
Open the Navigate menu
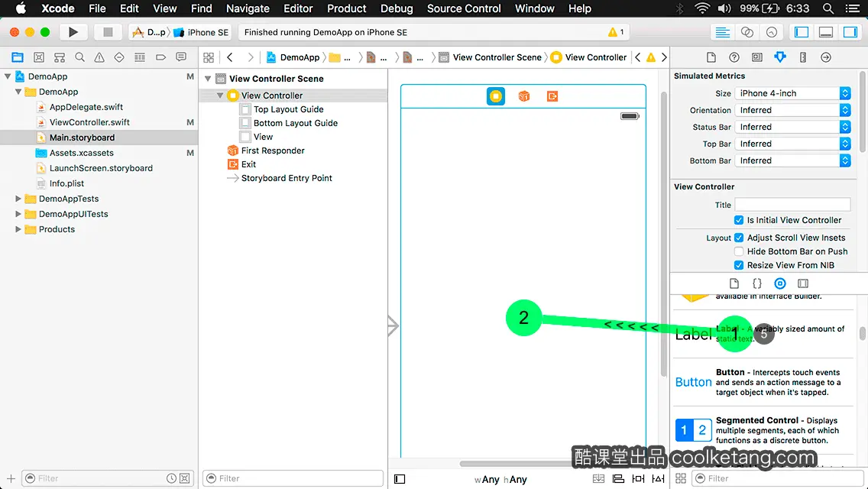pos(248,8)
